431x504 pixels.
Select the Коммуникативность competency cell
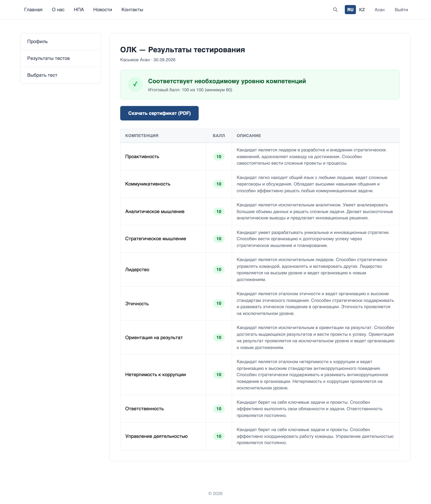(163, 184)
